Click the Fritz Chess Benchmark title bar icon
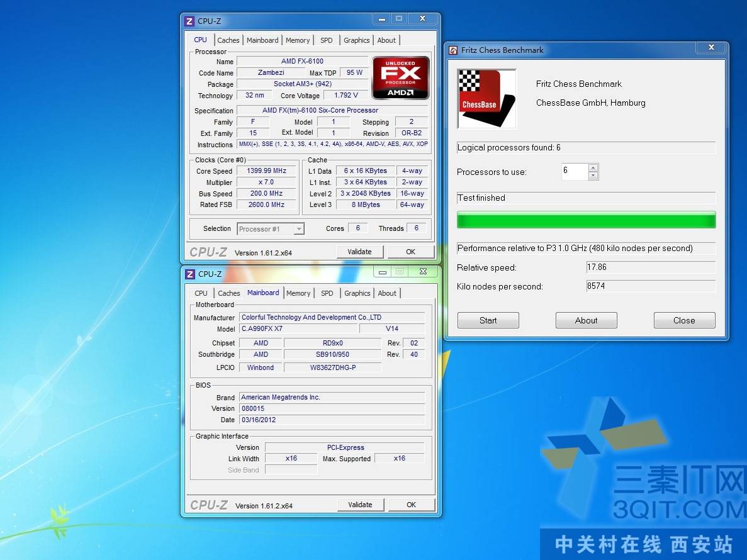The width and height of the screenshot is (747, 560). pos(454,50)
